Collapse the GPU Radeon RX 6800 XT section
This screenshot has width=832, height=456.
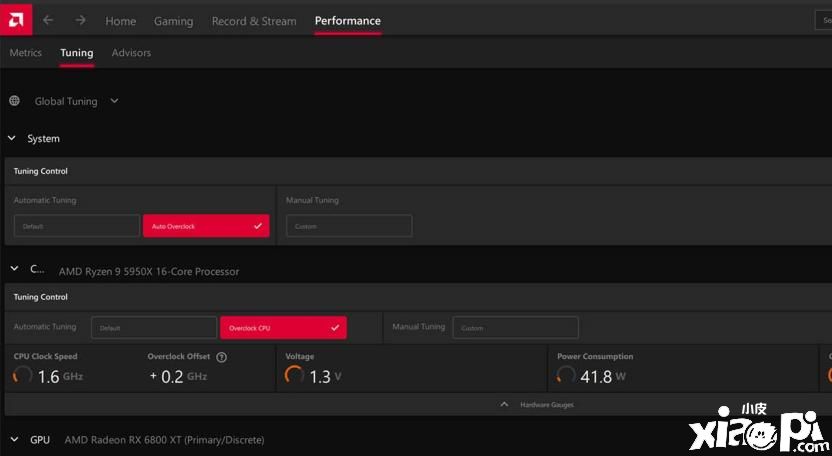click(14, 440)
